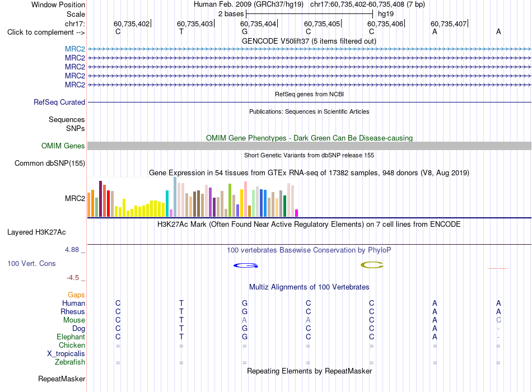This screenshot has width=532, height=392.
Task: Click Mouse row's gray A under reference G
Action: click(x=245, y=320)
